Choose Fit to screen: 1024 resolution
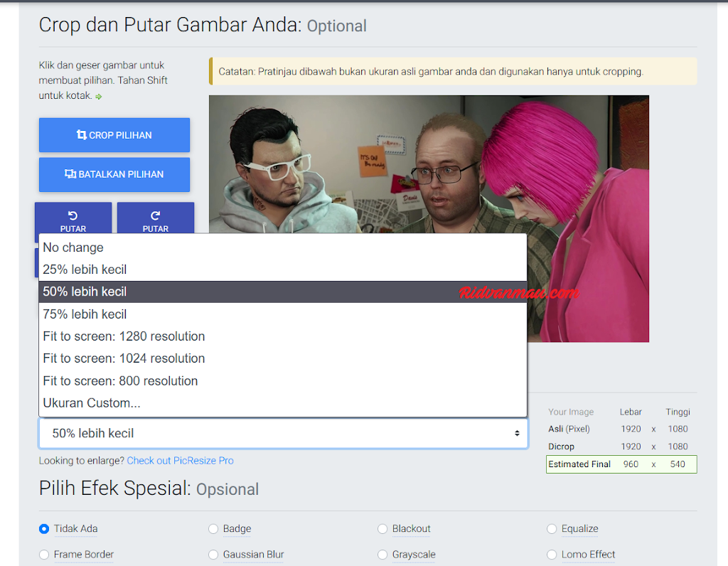The height and width of the screenshot is (566, 728). point(283,358)
